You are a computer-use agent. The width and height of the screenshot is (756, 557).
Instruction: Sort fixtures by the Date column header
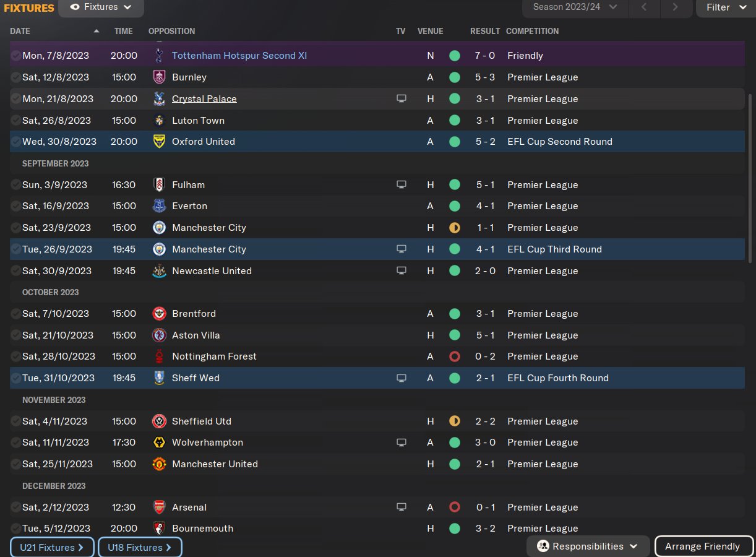[x=20, y=31]
